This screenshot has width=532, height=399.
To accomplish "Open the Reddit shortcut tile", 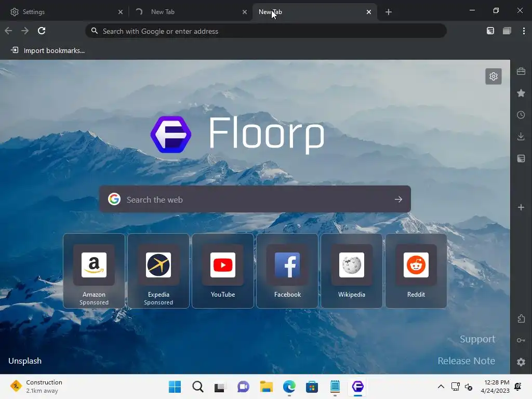I will 416,271.
